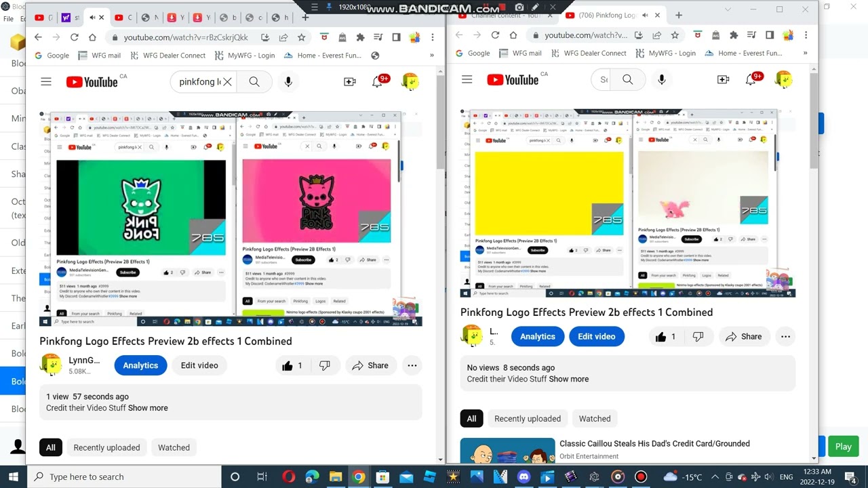The height and width of the screenshot is (488, 868).
Task: Bookmark this page with star in left window
Action: pos(301,37)
